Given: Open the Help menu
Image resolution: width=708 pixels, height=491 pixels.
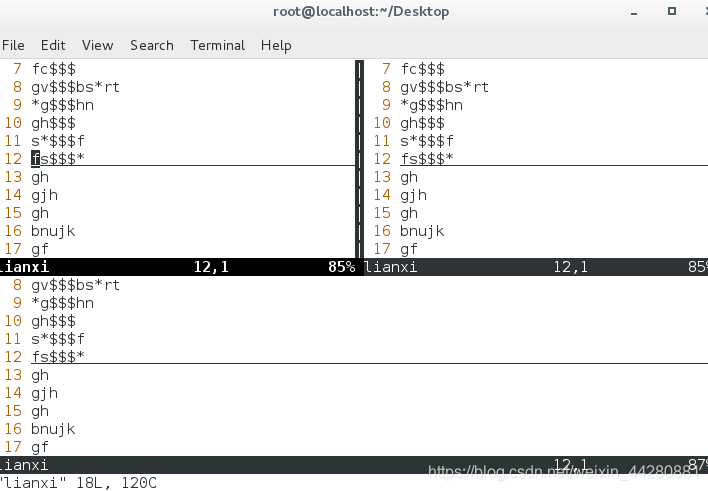Looking at the screenshot, I should pyautogui.click(x=276, y=46).
